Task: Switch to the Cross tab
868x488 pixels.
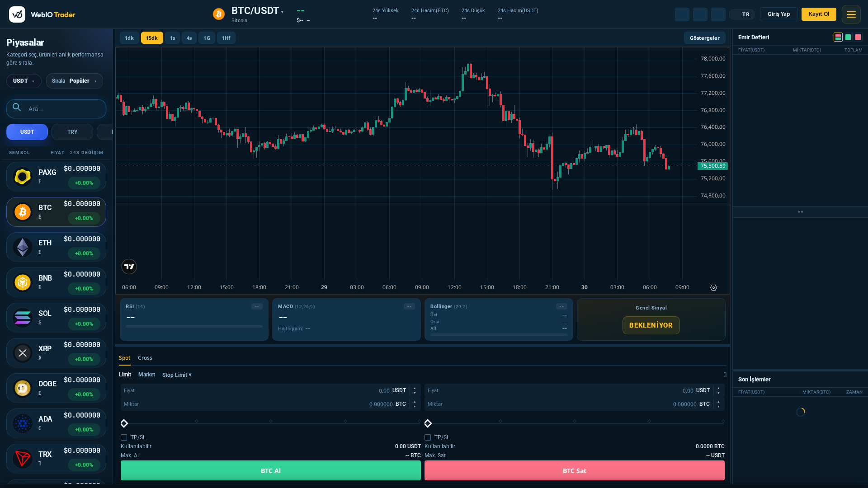Action: [145, 358]
